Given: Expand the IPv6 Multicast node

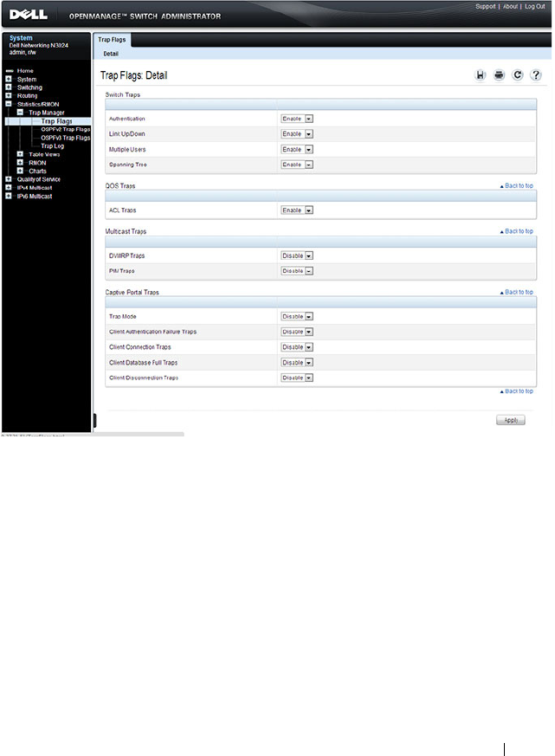Looking at the screenshot, I should 8,196.
